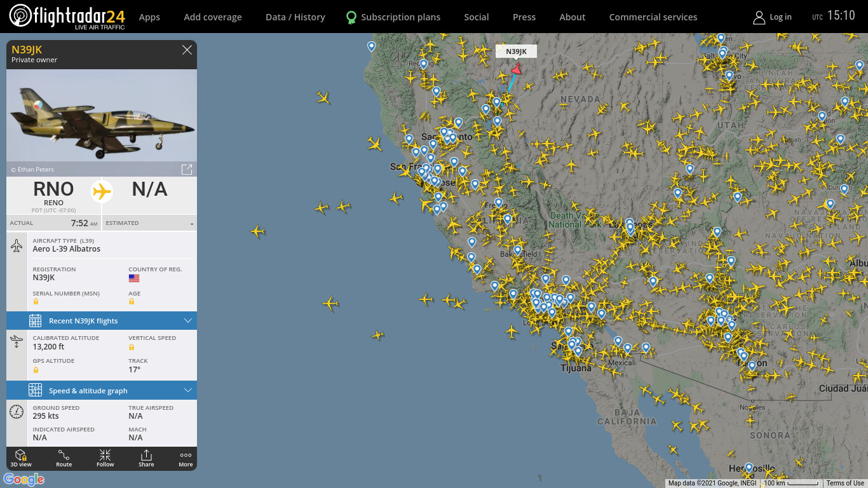Open the L-39 aircraft photo
This screenshot has height=488, width=868.
[x=102, y=123]
